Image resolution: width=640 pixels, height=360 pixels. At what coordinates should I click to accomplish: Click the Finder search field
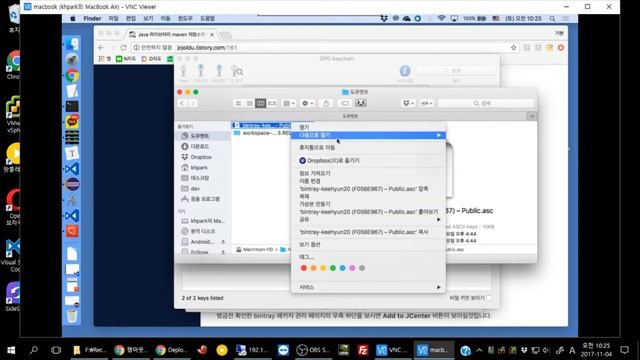[485, 103]
